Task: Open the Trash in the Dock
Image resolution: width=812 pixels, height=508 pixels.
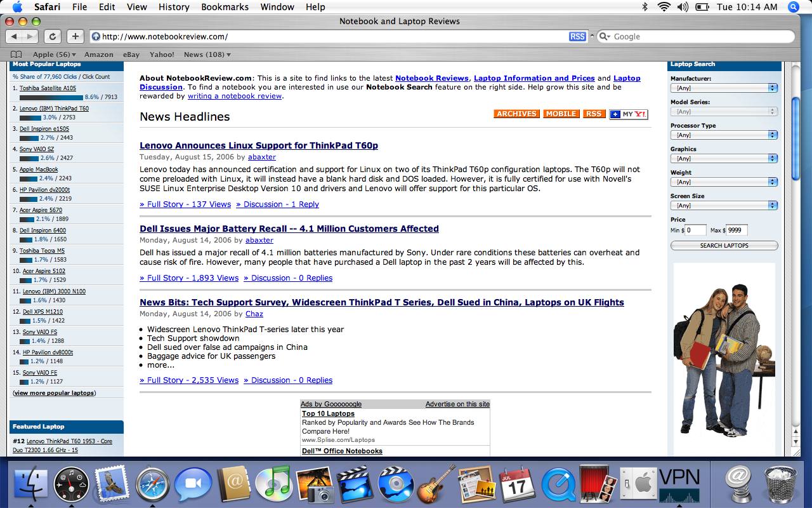Action: (782, 485)
